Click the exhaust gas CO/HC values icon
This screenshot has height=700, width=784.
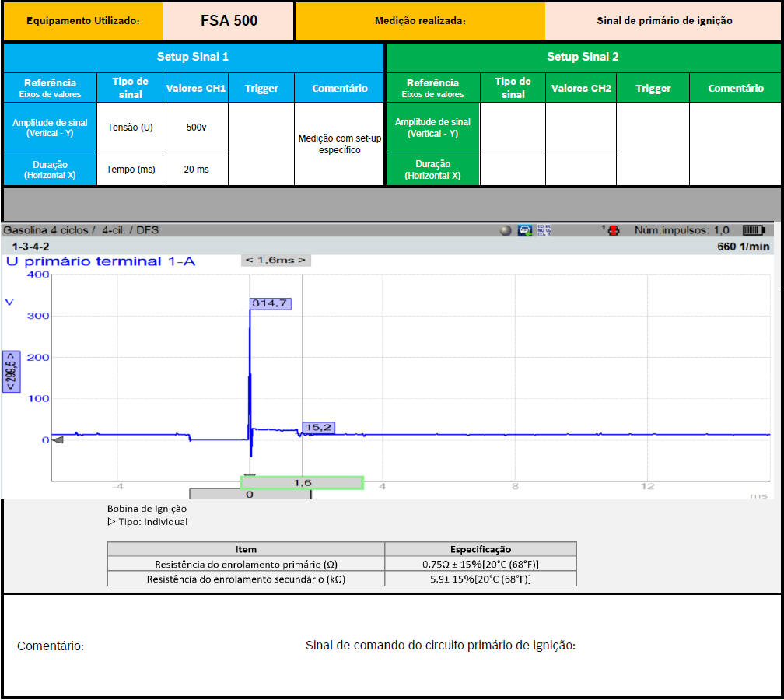544,230
